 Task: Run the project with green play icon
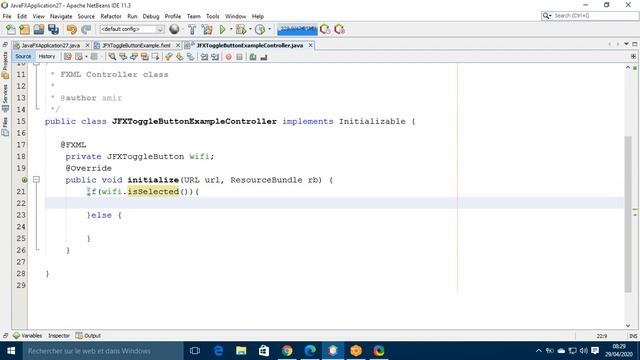tap(222, 29)
